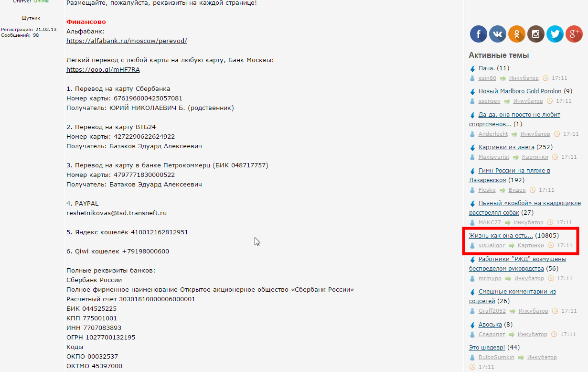The width and height of the screenshot is (588, 372).
Task: Open Жизнь как она есть... topic
Action: 501,236
